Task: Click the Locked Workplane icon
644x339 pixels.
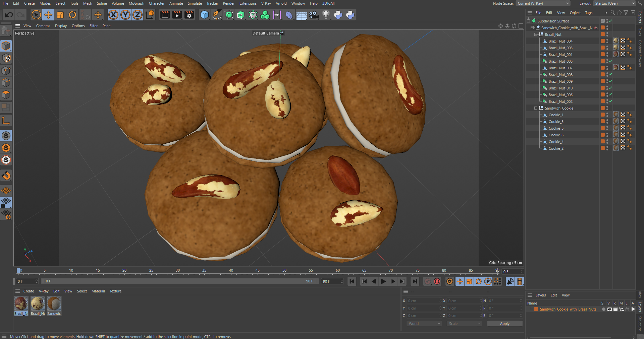Action: coord(6,203)
